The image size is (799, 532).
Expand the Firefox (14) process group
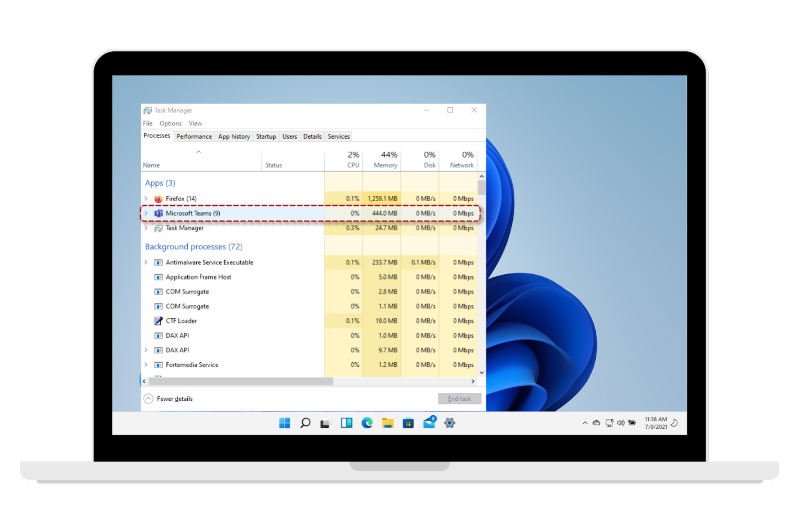coord(146,199)
